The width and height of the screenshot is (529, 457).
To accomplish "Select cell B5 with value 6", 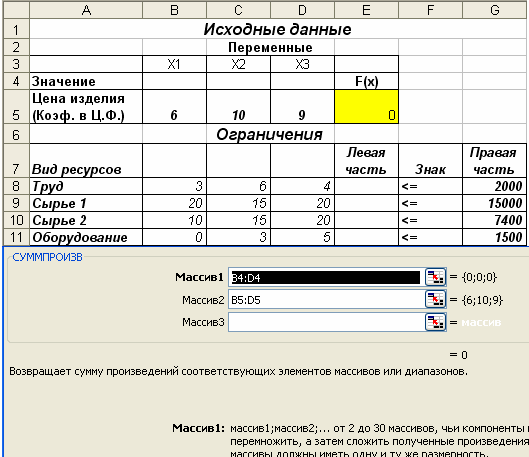I will (x=174, y=107).
